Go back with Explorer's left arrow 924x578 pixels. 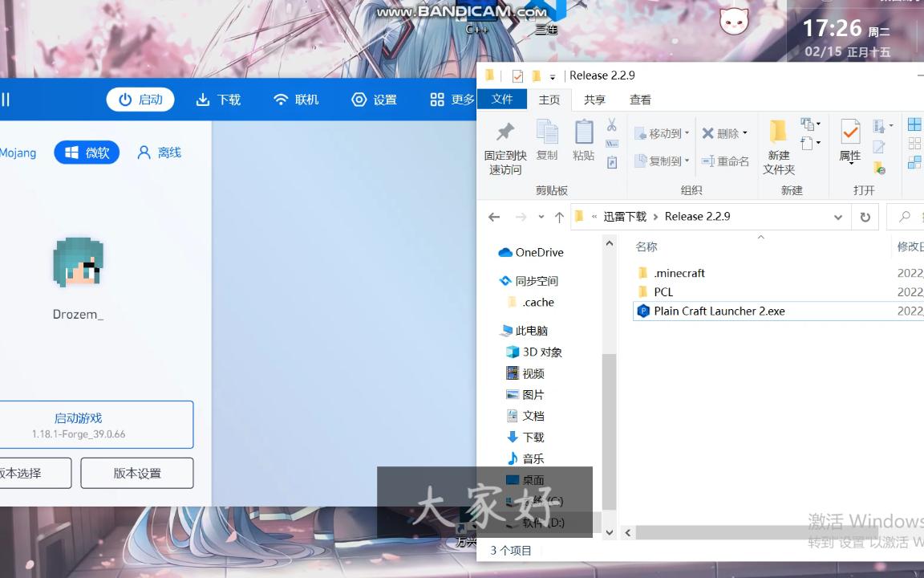(494, 217)
